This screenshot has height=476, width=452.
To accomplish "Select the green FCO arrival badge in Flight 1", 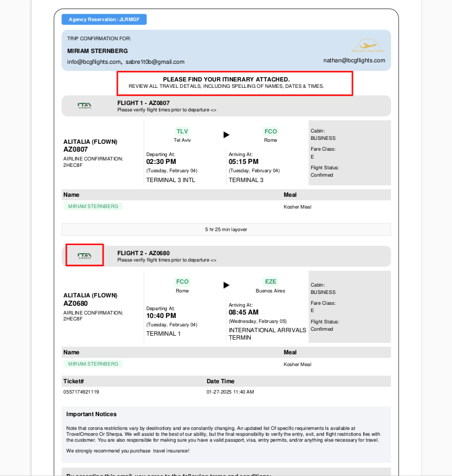I will click(270, 132).
